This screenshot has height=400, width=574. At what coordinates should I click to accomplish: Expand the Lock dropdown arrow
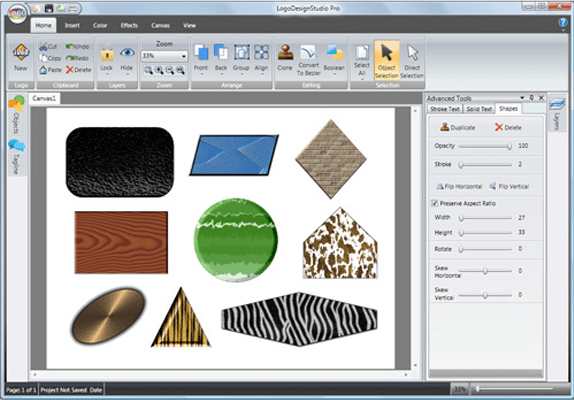[107, 74]
